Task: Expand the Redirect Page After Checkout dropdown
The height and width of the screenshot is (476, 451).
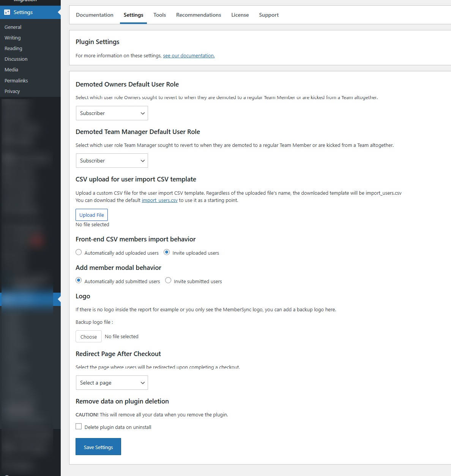Action: 112,383
